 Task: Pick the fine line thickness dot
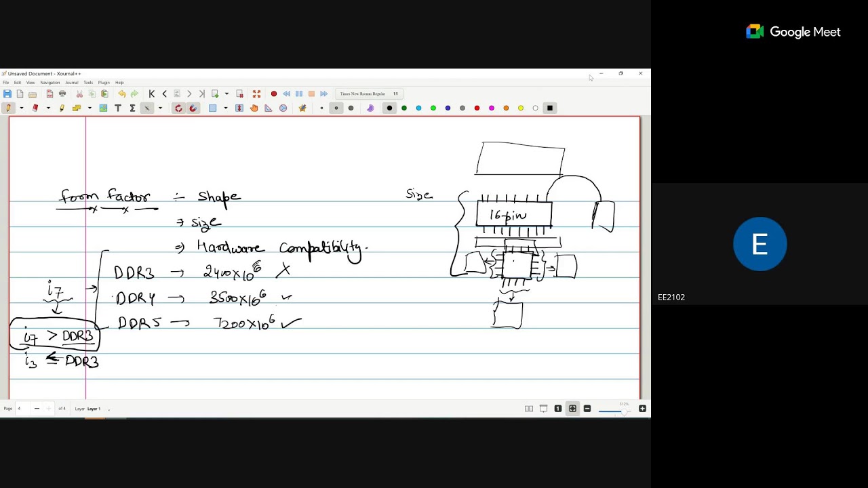click(x=321, y=108)
